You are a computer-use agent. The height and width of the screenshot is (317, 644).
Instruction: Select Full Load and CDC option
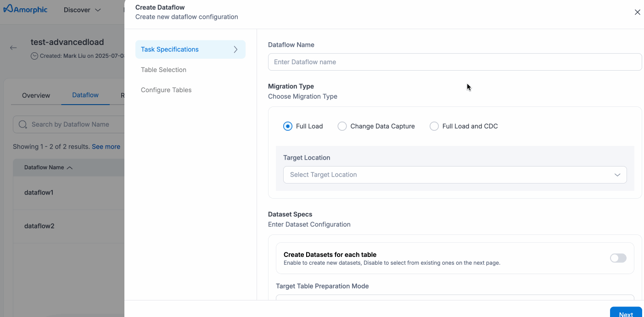coord(434,126)
